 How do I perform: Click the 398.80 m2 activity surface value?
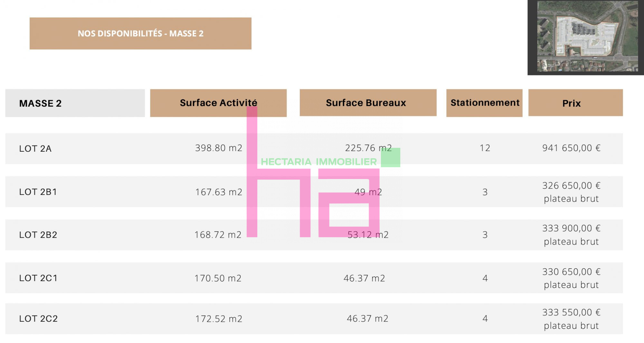click(219, 148)
